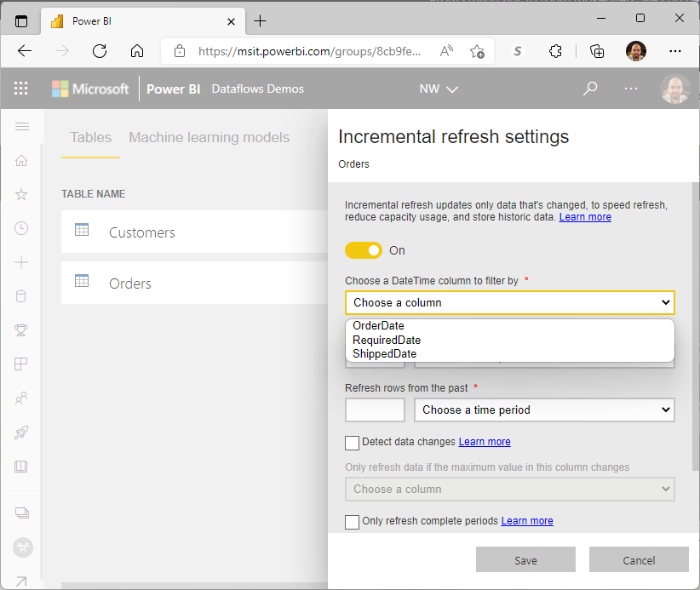Click the Refresh rows number input field
The height and width of the screenshot is (590, 700).
point(375,410)
